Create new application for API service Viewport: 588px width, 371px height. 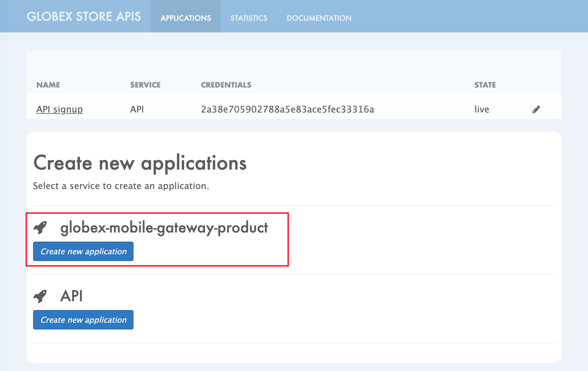pos(83,320)
